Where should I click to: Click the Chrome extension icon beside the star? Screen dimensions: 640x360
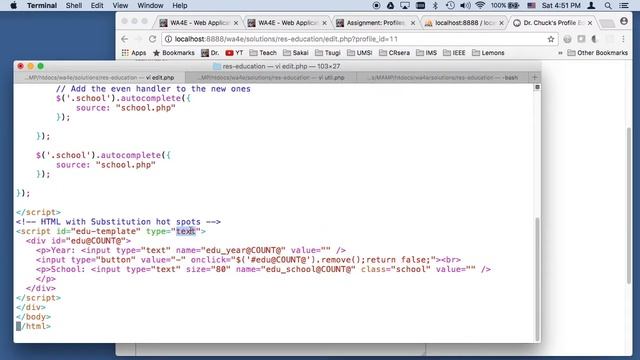[x=567, y=39]
